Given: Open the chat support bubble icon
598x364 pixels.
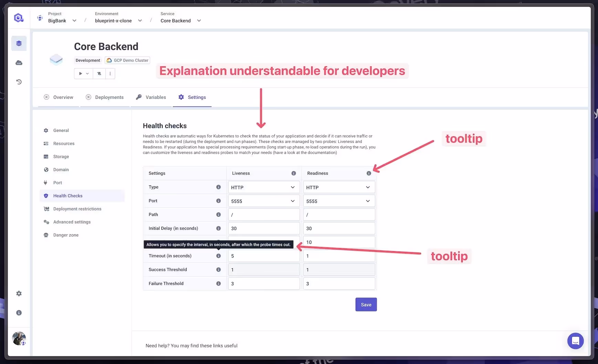Looking at the screenshot, I should 575,341.
